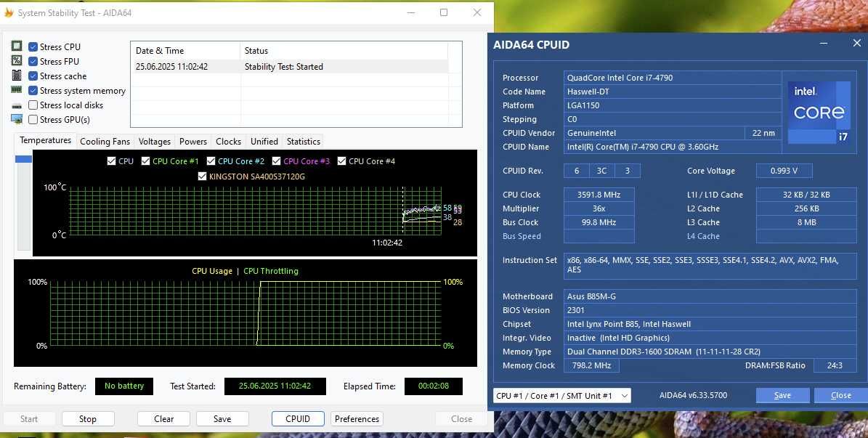The width and height of the screenshot is (868, 438).
Task: Open the CPU #1 / Core #1 / SMT Unit dropdown
Action: coord(562,395)
